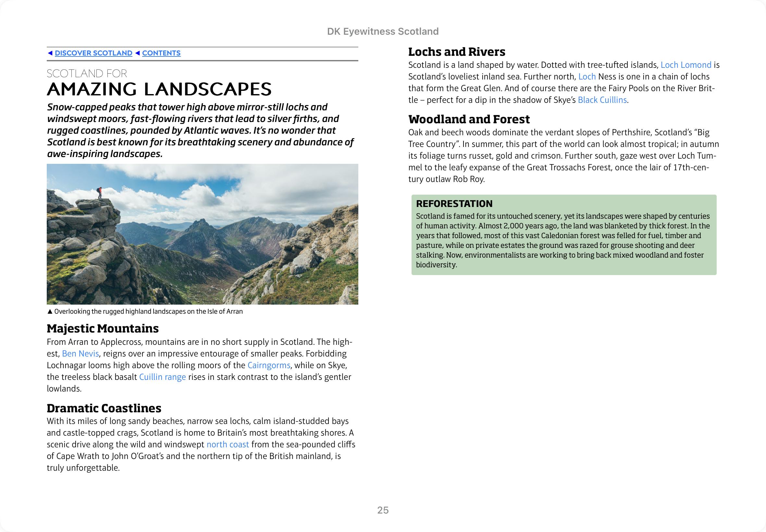Viewport: 766px width, 532px height.
Task: Open the Loch Lomond link
Action: click(686, 65)
